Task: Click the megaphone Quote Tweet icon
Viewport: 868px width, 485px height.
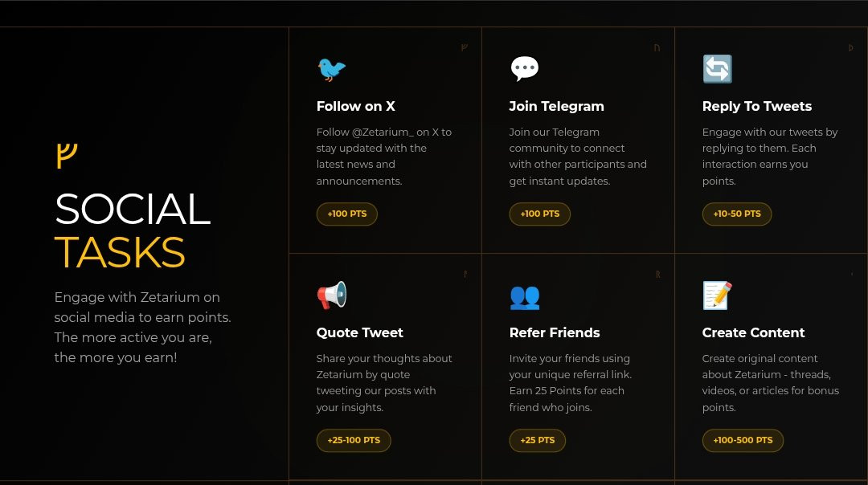Action: click(331, 295)
